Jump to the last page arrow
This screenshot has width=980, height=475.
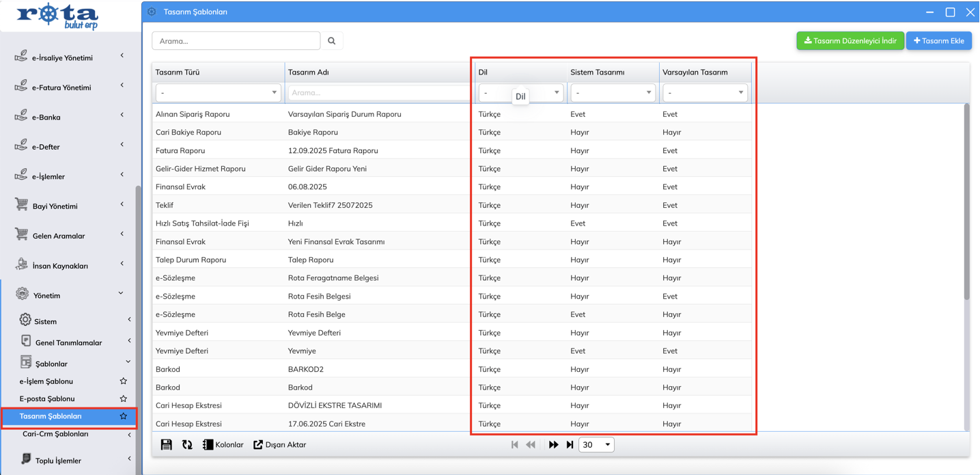570,445
